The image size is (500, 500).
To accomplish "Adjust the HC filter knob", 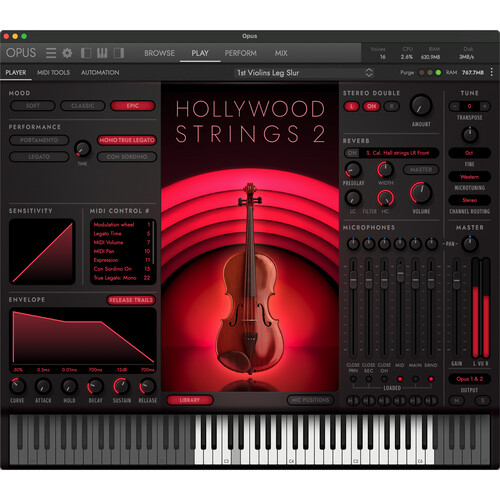I will [x=385, y=198].
